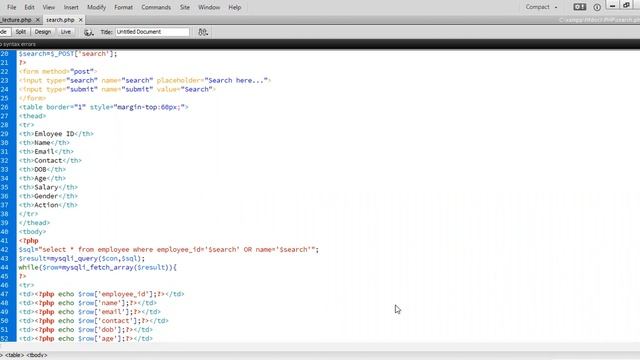Image resolution: width=640 pixels, height=360 pixels.
Task: Click the sync settings icon next to Compact
Action: pos(580,7)
